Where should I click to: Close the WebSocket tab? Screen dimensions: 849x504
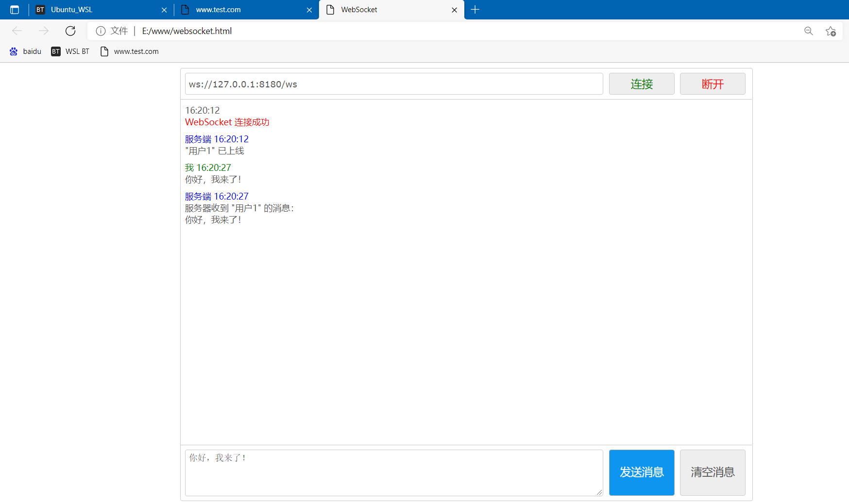click(x=454, y=10)
